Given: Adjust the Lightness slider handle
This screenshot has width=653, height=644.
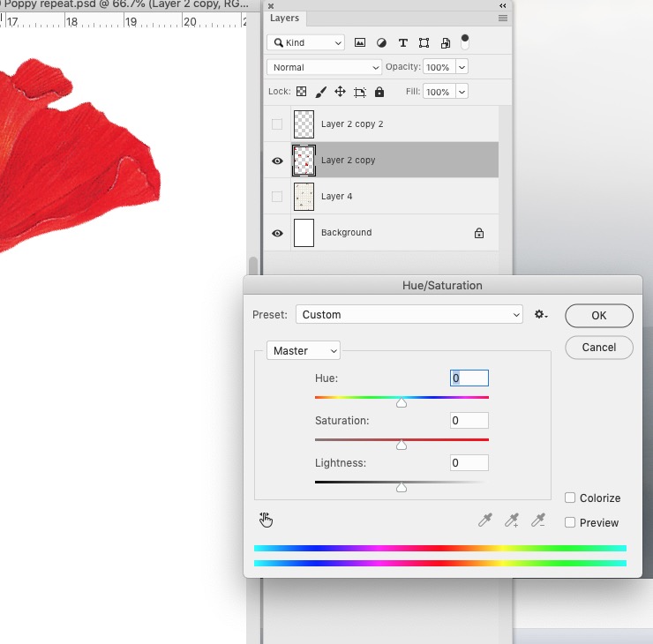Looking at the screenshot, I should [x=401, y=487].
